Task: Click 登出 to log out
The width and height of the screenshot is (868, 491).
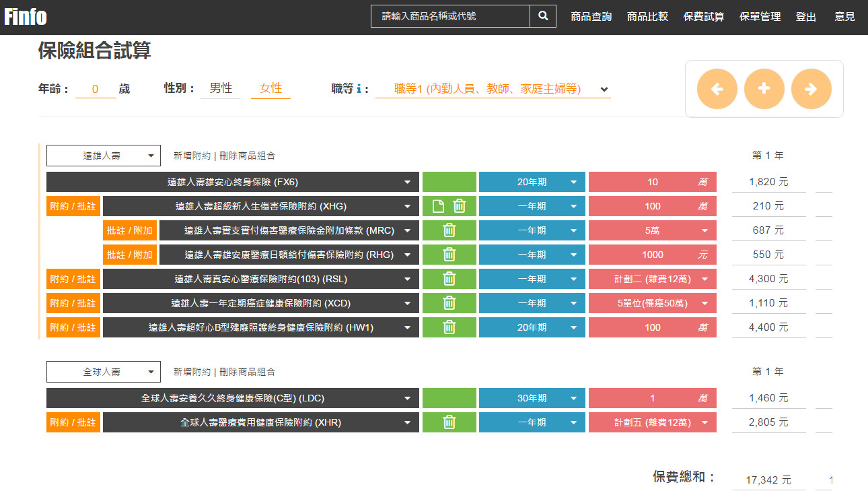Action: click(806, 17)
